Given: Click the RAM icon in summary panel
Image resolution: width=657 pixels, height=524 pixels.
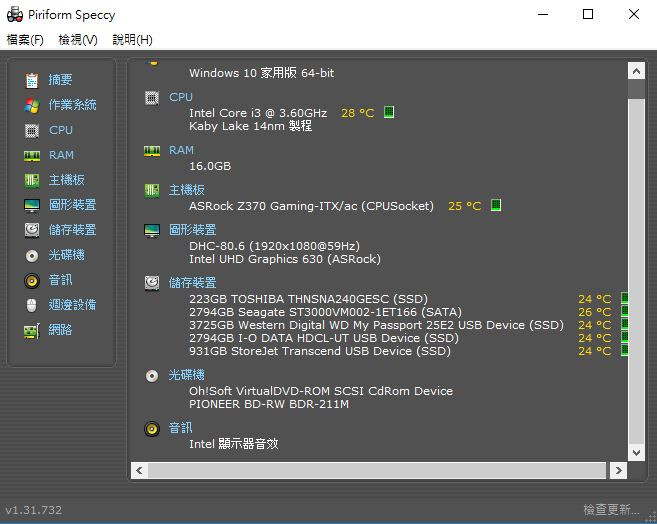Looking at the screenshot, I should pos(152,151).
